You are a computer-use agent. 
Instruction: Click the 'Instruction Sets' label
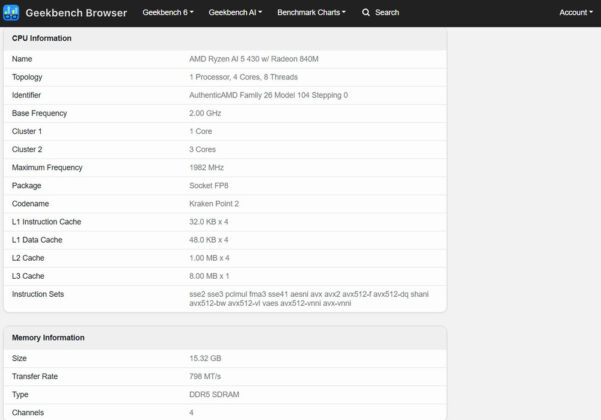click(38, 294)
